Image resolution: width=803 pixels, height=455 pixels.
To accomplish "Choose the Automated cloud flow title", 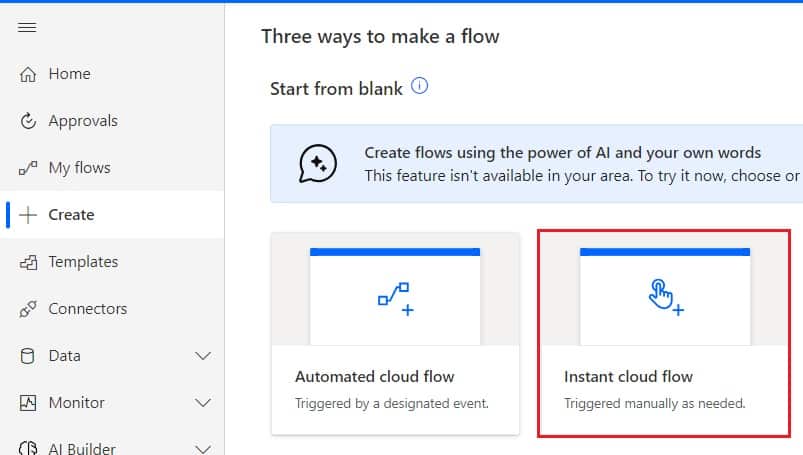I will click(374, 377).
